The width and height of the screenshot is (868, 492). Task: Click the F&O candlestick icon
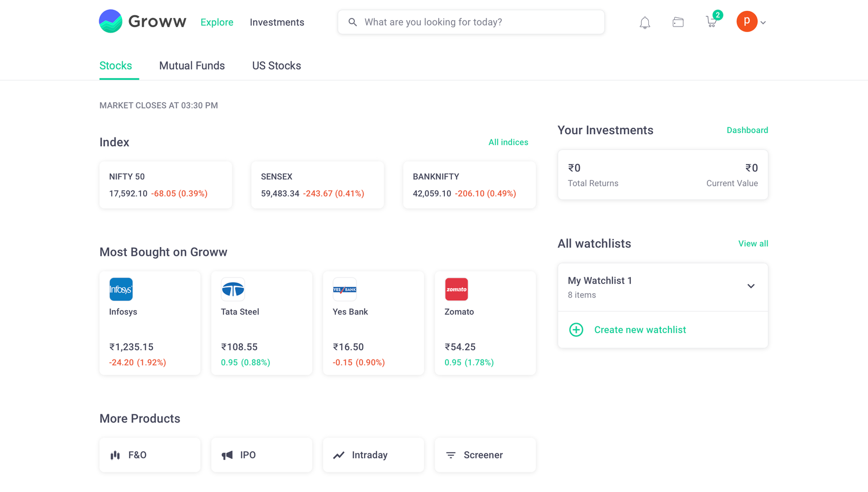pos(115,455)
